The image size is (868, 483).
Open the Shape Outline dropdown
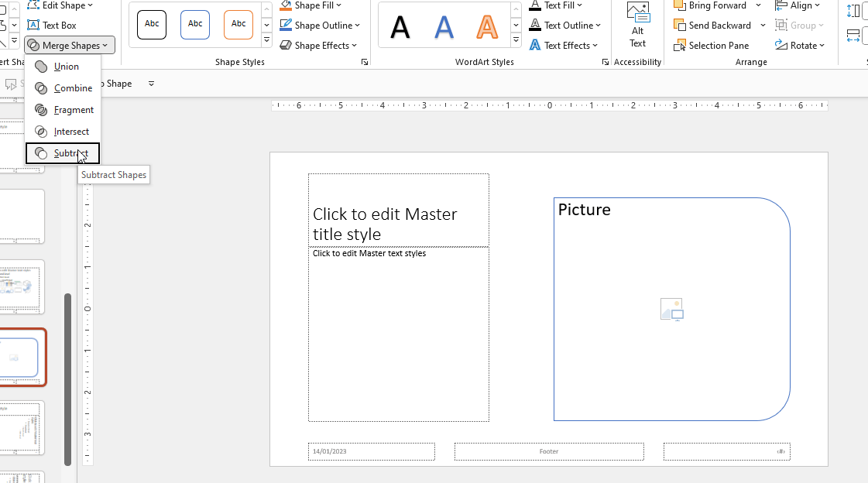(320, 26)
